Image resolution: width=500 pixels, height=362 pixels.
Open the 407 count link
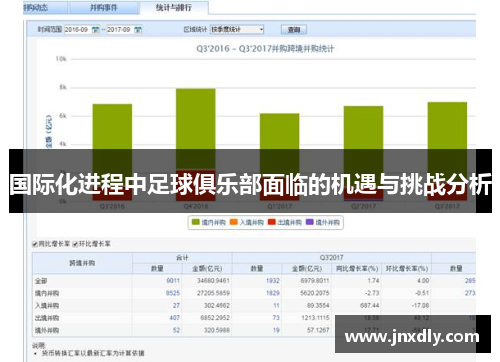click(175, 318)
